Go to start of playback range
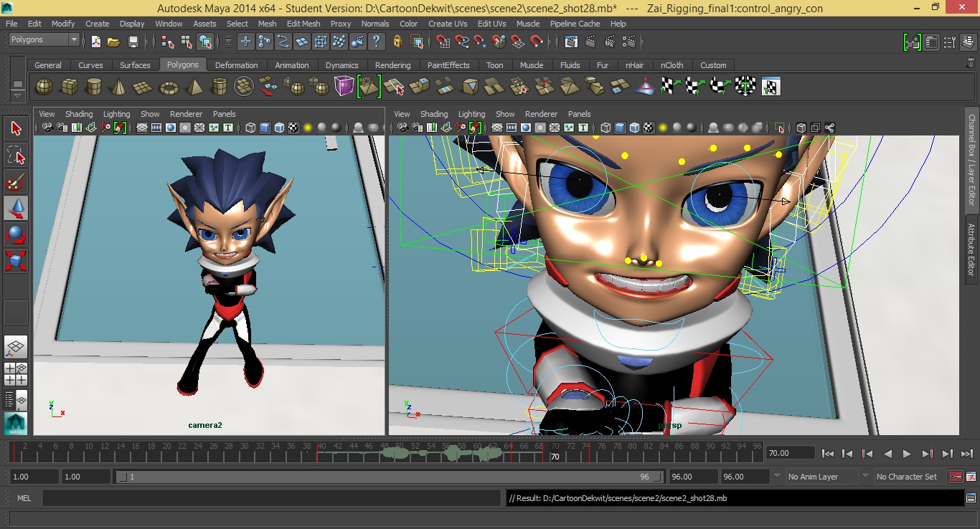The height and width of the screenshot is (529, 980). coord(827,454)
